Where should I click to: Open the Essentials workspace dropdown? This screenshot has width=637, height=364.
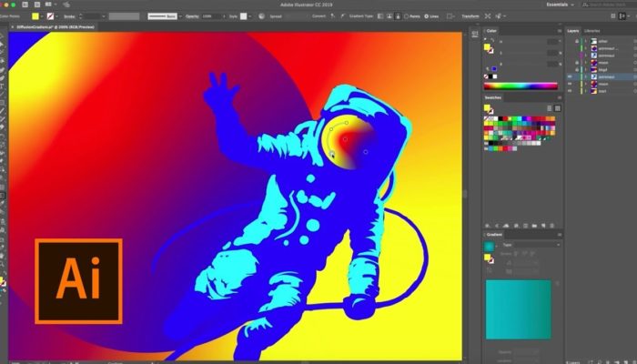560,5
